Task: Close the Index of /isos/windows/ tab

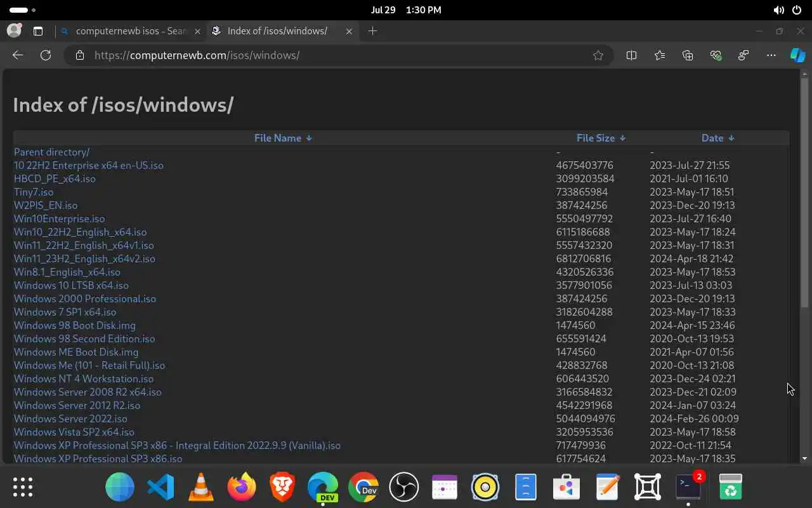Action: 349,30
